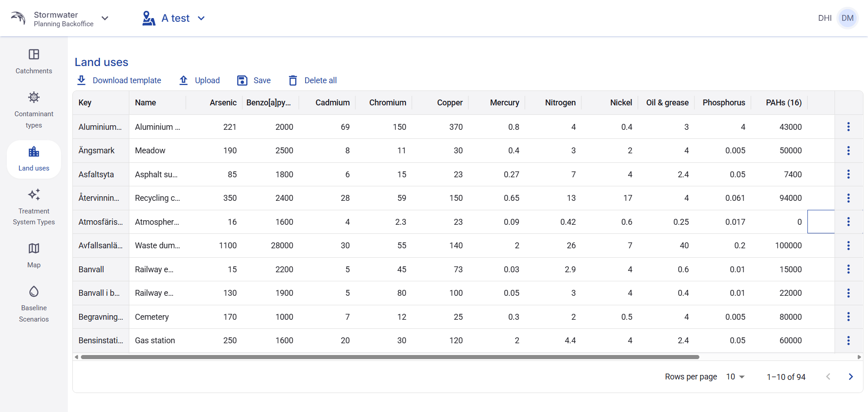The image size is (868, 412).
Task: Open row menu for Begravning... row
Action: click(x=848, y=317)
